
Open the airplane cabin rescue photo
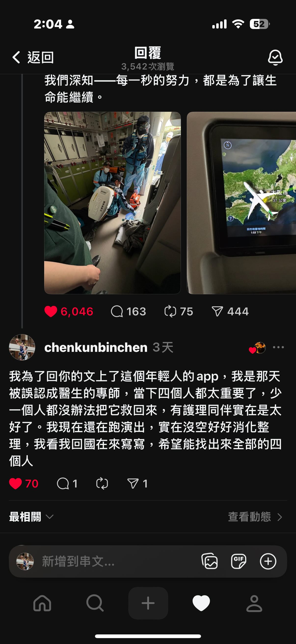tap(112, 203)
